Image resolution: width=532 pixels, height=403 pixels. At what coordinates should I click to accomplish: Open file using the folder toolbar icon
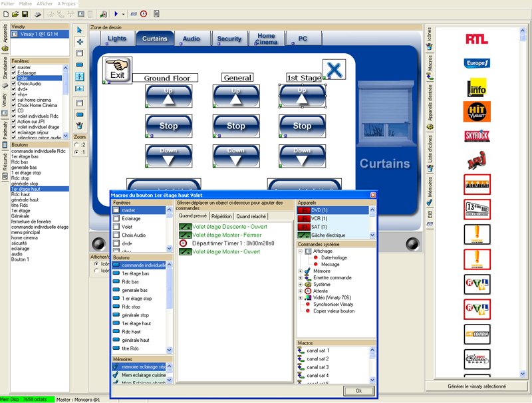point(15,14)
